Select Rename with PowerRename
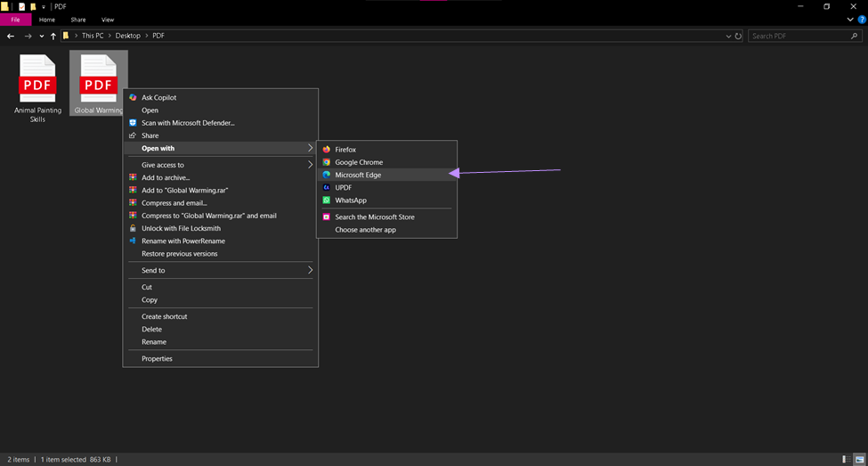This screenshot has height=466, width=868. (x=220, y=241)
